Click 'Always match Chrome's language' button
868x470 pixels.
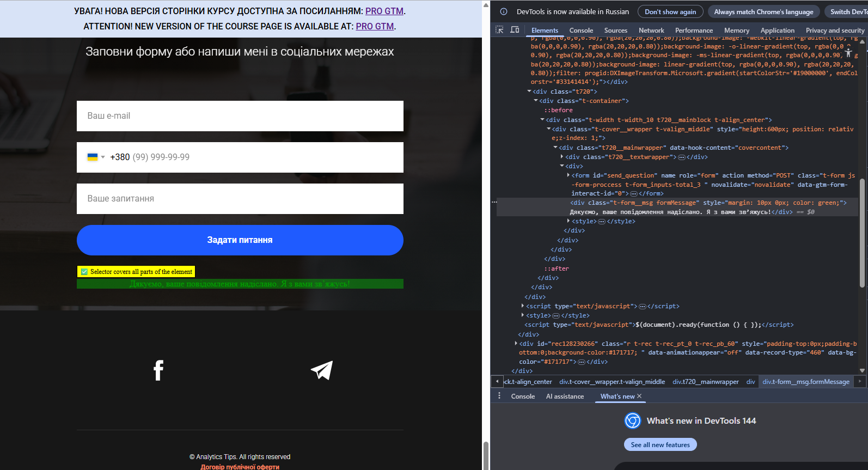pyautogui.click(x=763, y=11)
